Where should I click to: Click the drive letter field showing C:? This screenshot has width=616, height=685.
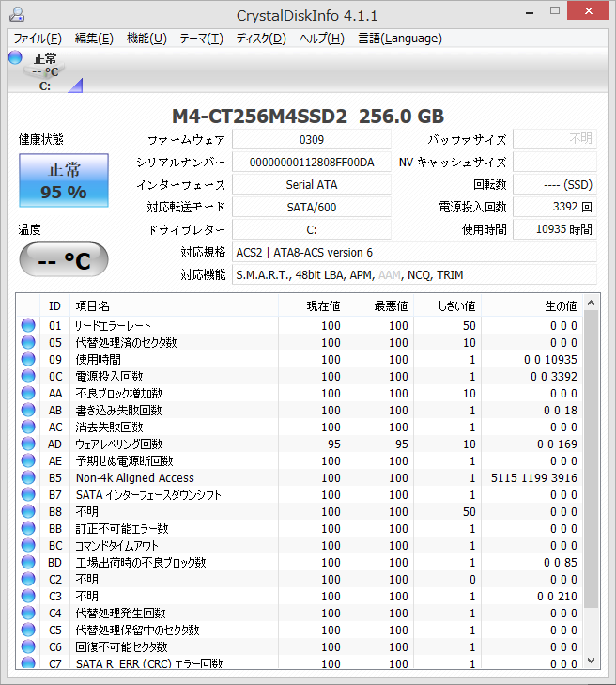click(x=311, y=230)
